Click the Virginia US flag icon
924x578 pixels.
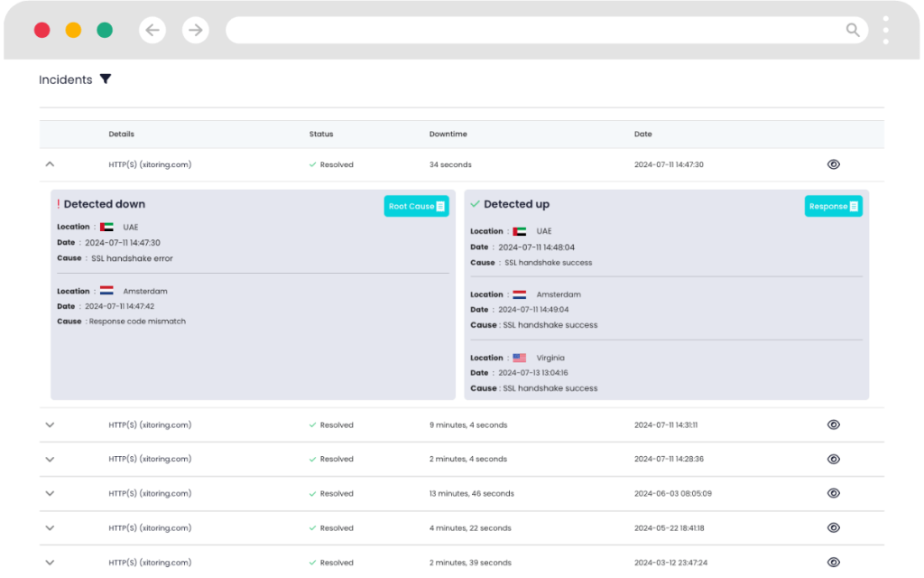pyautogui.click(x=519, y=357)
